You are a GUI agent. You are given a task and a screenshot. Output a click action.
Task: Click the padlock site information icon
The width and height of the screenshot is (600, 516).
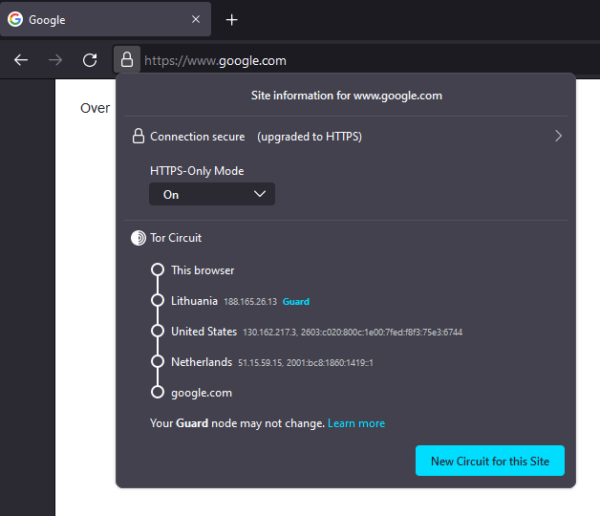tap(127, 60)
